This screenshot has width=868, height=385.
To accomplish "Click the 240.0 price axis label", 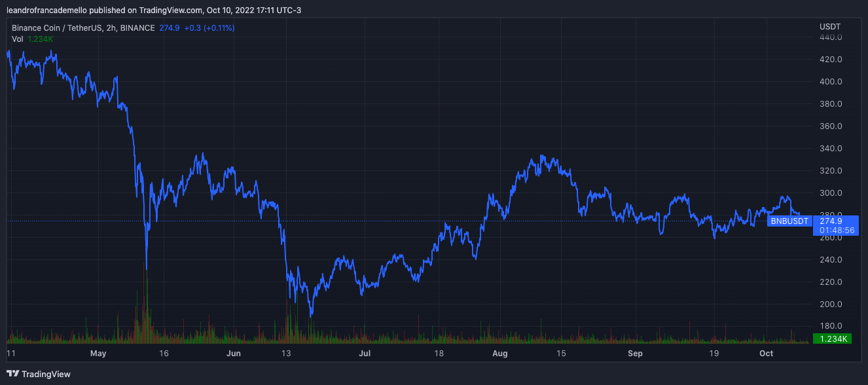I will (830, 260).
